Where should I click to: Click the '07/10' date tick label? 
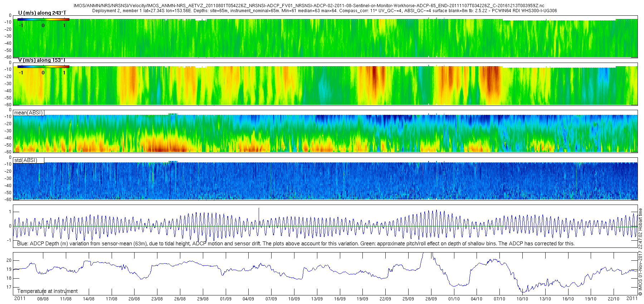(x=499, y=299)
